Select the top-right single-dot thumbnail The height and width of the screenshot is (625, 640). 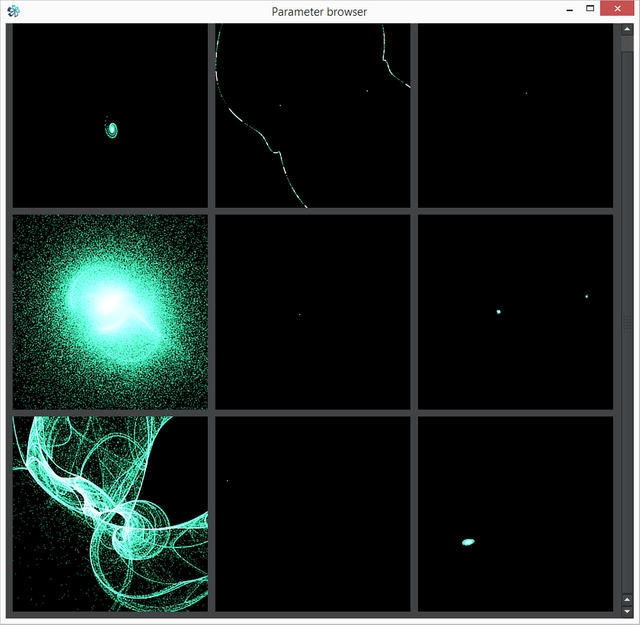pos(515,116)
